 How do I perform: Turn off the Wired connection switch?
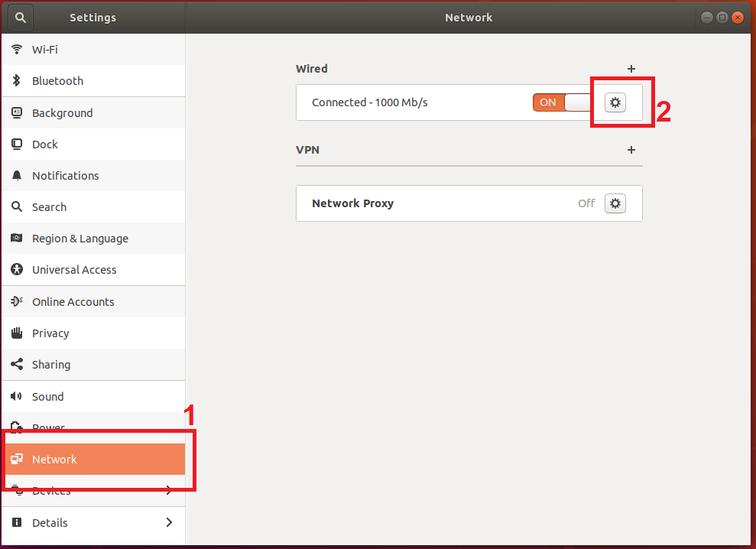pos(562,102)
